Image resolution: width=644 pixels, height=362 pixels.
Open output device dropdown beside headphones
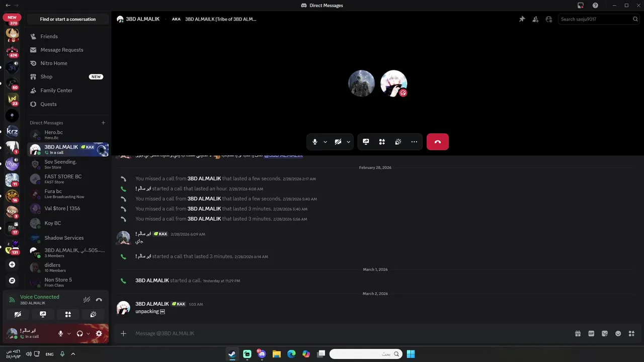pos(88,333)
